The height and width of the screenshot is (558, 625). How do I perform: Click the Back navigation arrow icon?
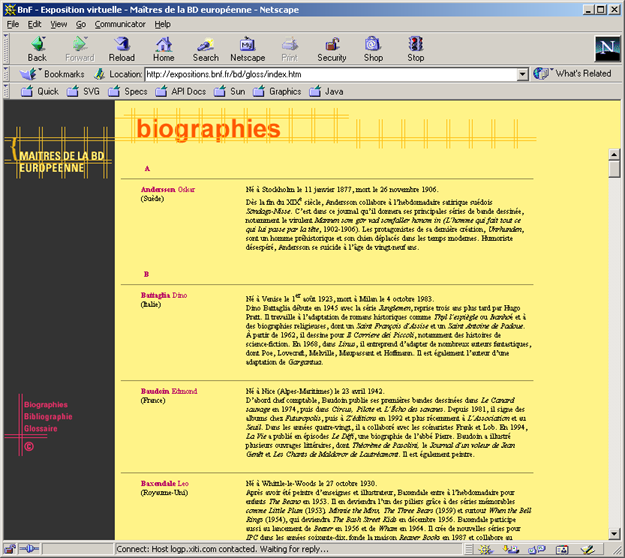[37, 43]
